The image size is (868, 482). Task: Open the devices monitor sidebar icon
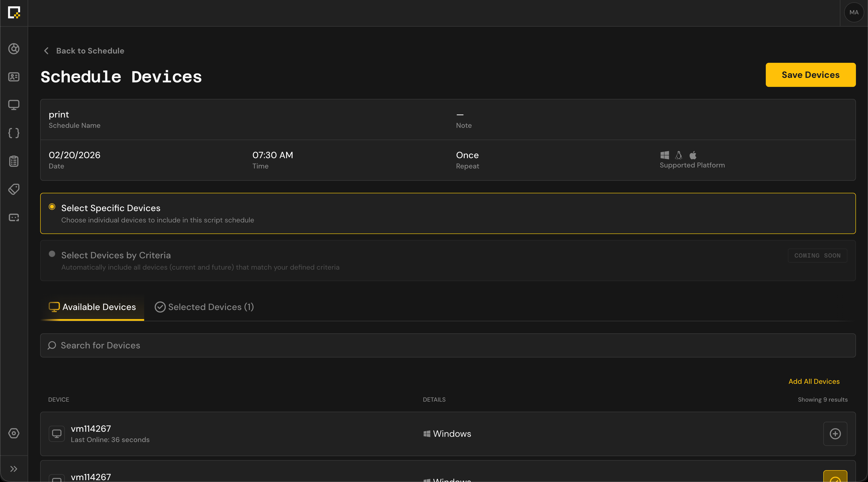click(14, 105)
